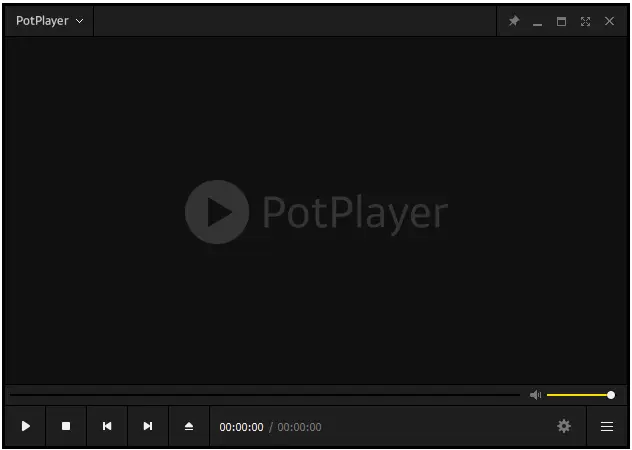Open the control panel gear icon
632x450 pixels.
[564, 426]
